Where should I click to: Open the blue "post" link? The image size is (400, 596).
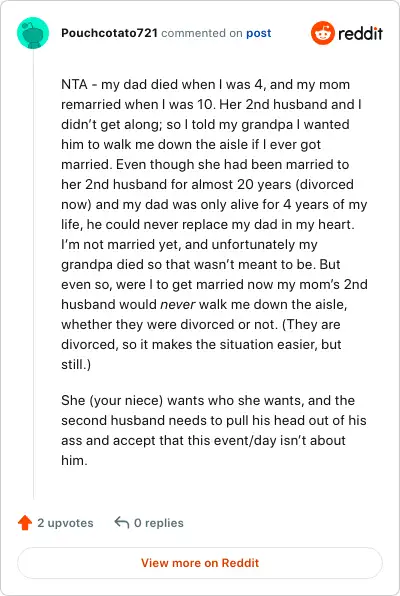(x=259, y=33)
